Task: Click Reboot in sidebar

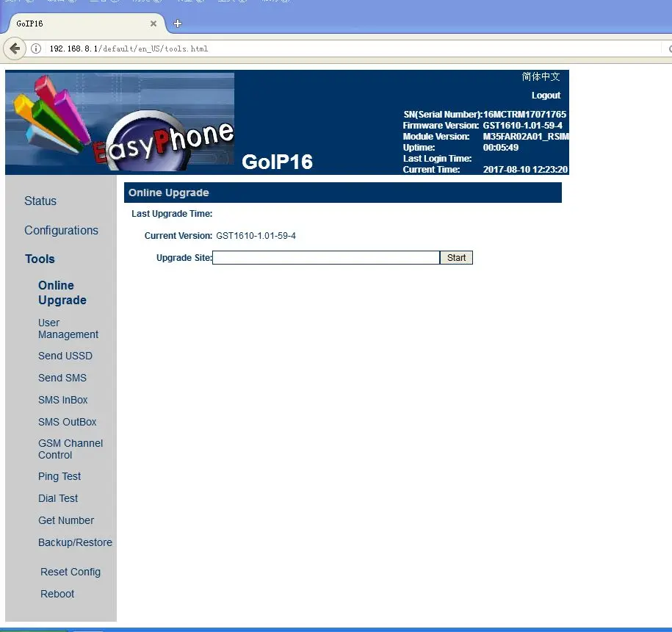Action: click(57, 594)
